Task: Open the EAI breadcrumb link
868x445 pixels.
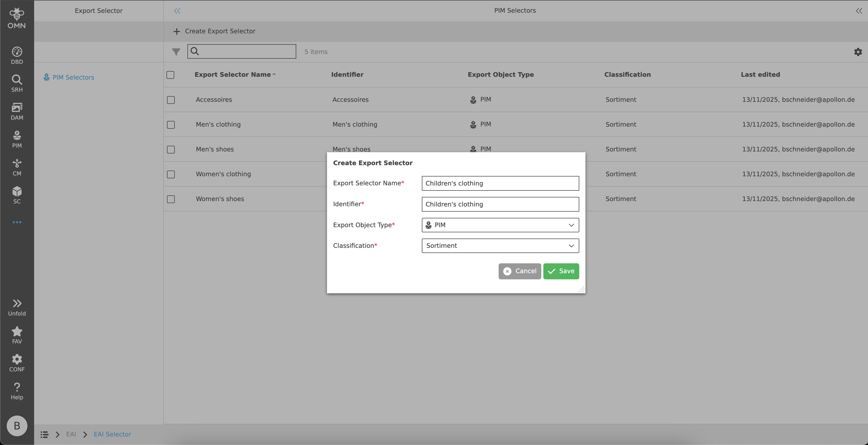Action: tap(71, 434)
